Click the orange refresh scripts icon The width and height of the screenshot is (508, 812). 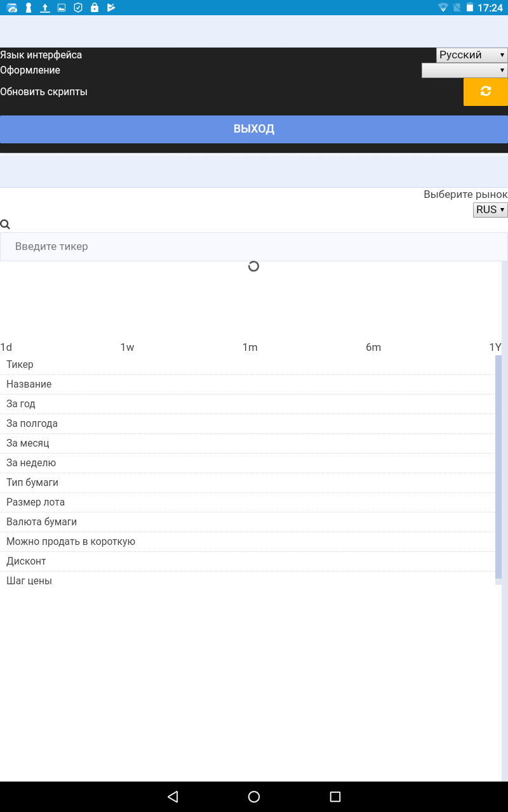tap(486, 92)
